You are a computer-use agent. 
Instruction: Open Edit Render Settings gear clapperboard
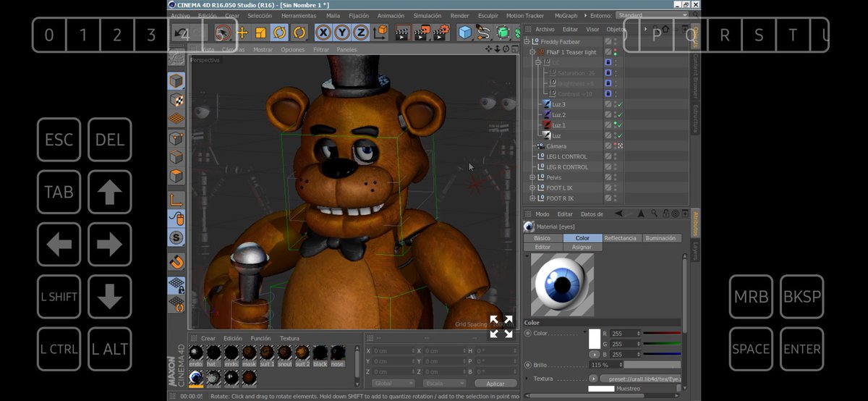tap(441, 33)
